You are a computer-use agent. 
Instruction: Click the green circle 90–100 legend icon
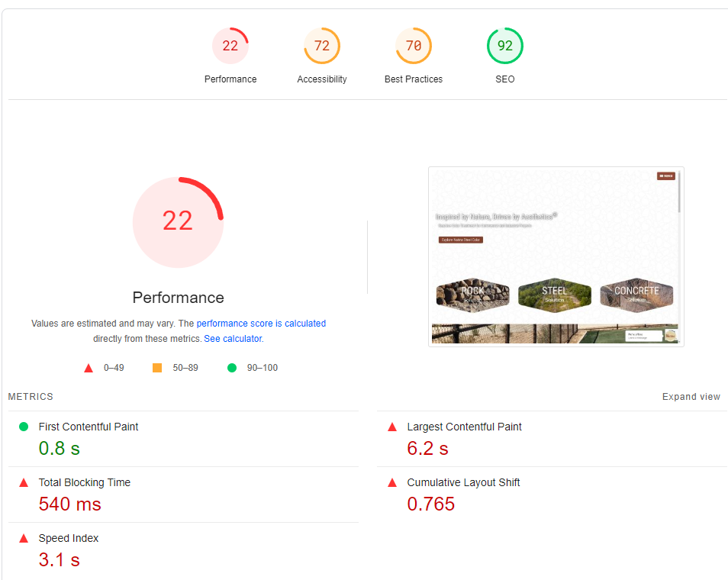pos(232,368)
